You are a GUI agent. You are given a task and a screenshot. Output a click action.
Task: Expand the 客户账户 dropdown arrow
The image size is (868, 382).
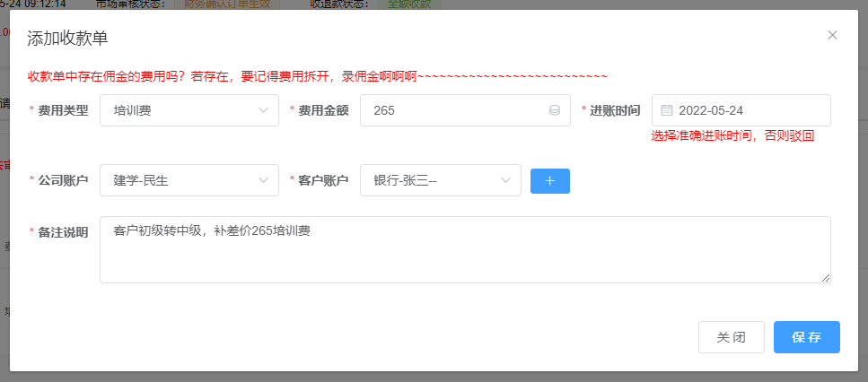[x=505, y=180]
